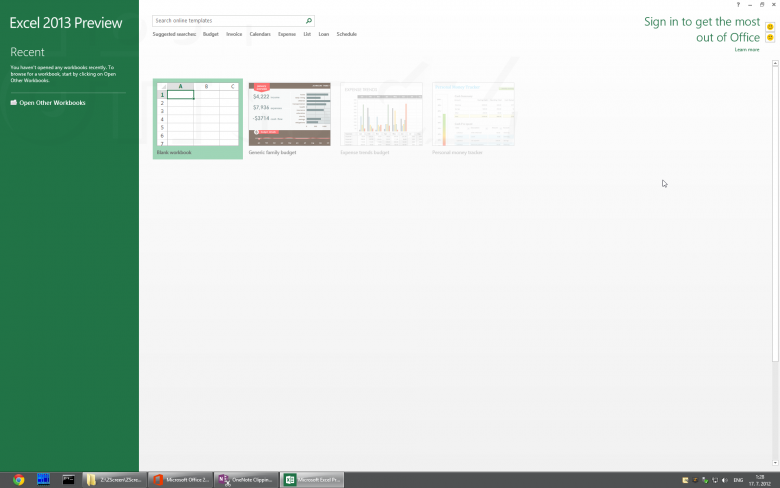Choose the Schedule suggested search
Image resolution: width=780 pixels, height=488 pixels.
pyautogui.click(x=347, y=34)
